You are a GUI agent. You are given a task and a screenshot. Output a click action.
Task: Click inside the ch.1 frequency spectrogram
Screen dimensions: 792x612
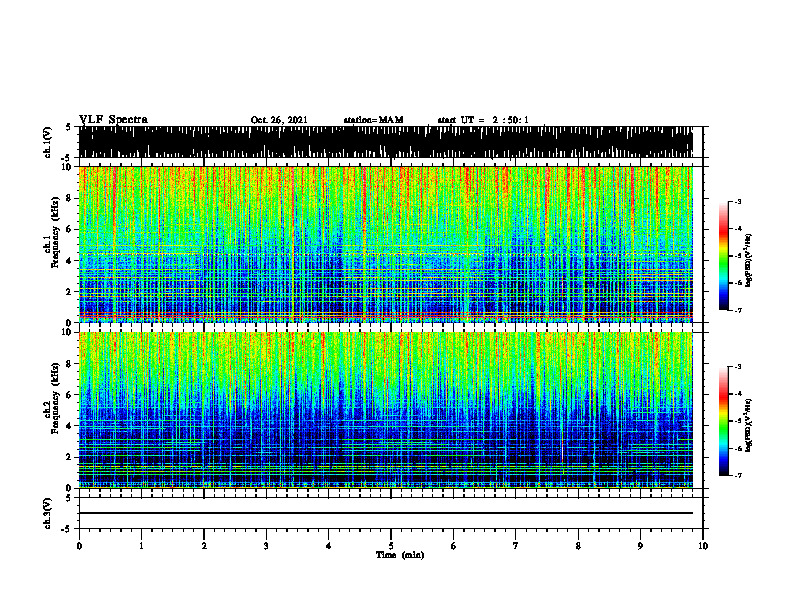385,244
